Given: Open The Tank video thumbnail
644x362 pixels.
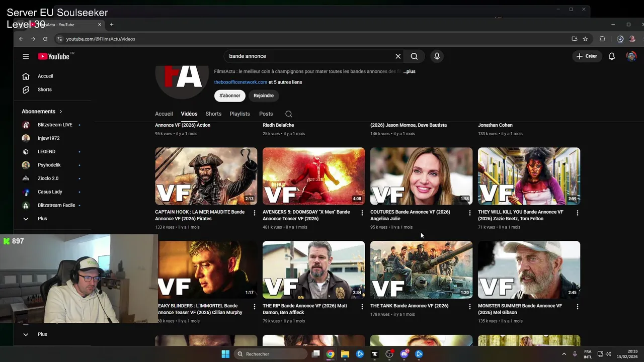Looking at the screenshot, I should [x=422, y=270].
